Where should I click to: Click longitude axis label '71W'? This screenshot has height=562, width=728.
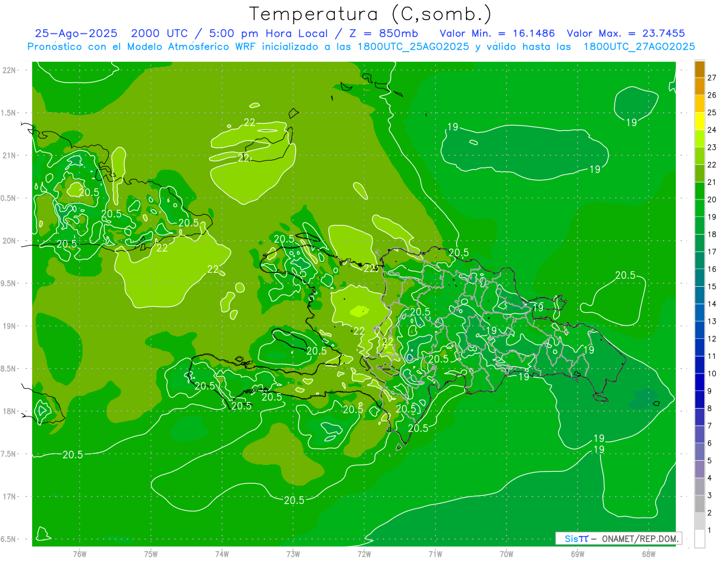tap(435, 554)
